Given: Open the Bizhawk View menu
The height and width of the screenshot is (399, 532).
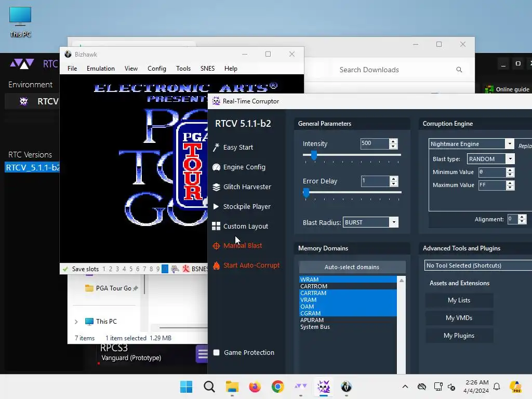Looking at the screenshot, I should 131,69.
